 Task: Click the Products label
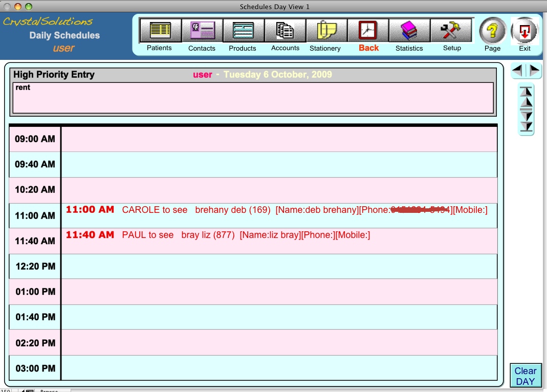coord(243,48)
